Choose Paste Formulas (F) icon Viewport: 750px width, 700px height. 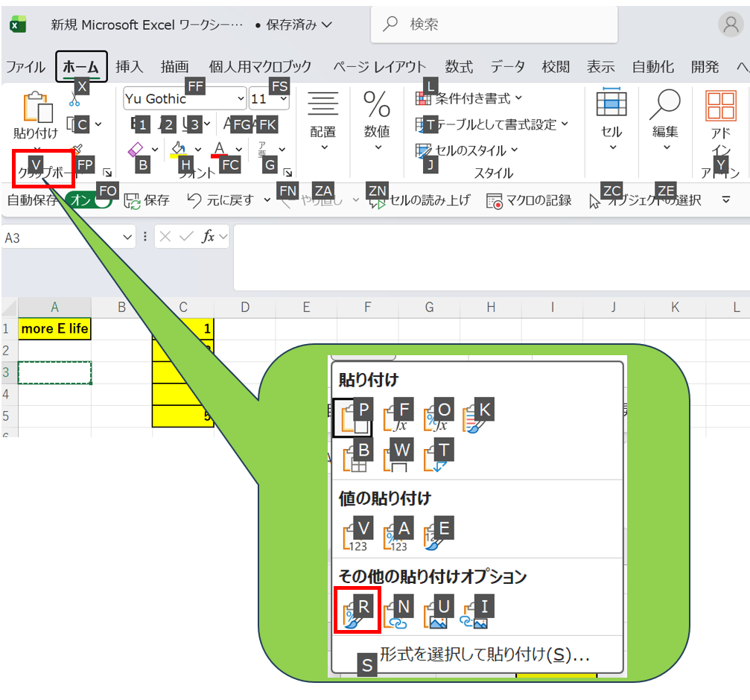pyautogui.click(x=397, y=416)
